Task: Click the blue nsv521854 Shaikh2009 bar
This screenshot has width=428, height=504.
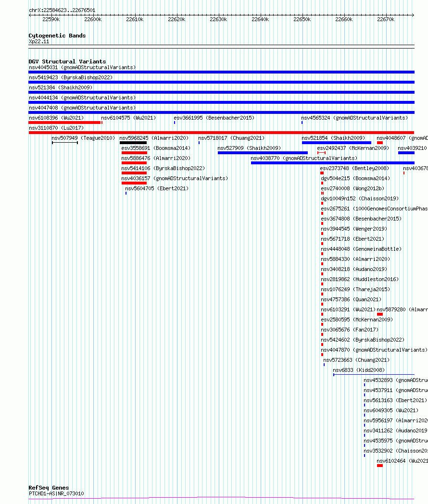Action: (x=337, y=143)
